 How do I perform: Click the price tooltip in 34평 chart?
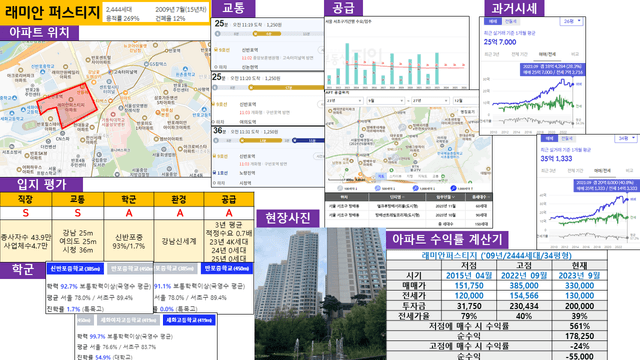click(x=606, y=186)
